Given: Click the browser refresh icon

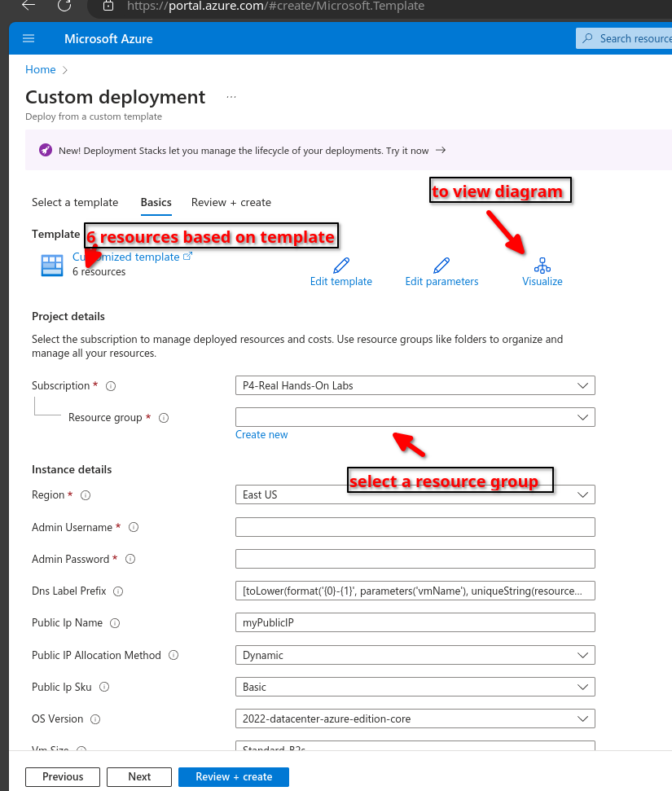Looking at the screenshot, I should coord(64,5).
